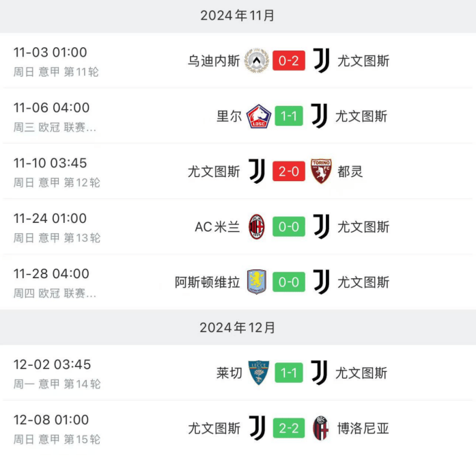Open the 1-1 score of the Lille match
The image size is (476, 456).
[x=289, y=116]
